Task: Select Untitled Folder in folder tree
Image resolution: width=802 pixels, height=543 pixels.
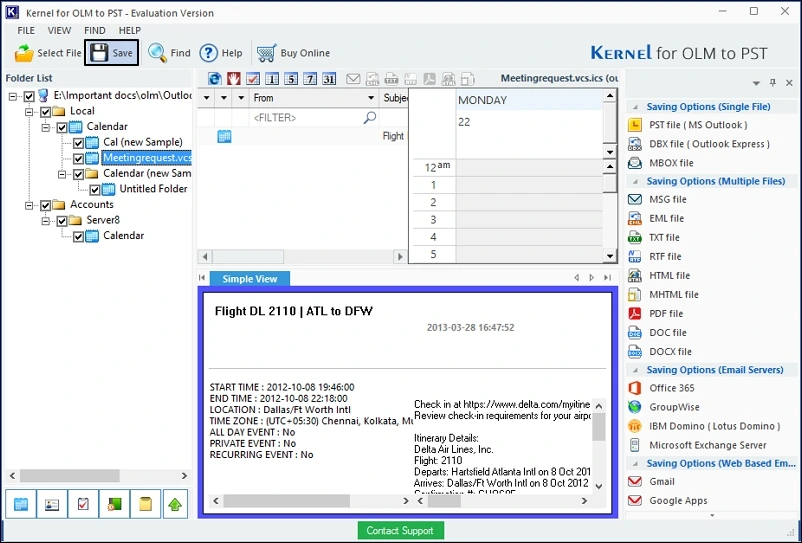Action: tap(153, 189)
